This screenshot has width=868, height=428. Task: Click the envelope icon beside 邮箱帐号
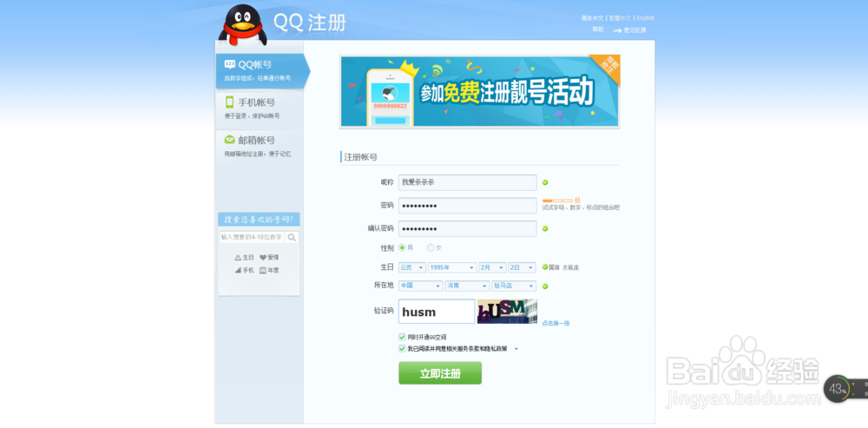(x=229, y=140)
